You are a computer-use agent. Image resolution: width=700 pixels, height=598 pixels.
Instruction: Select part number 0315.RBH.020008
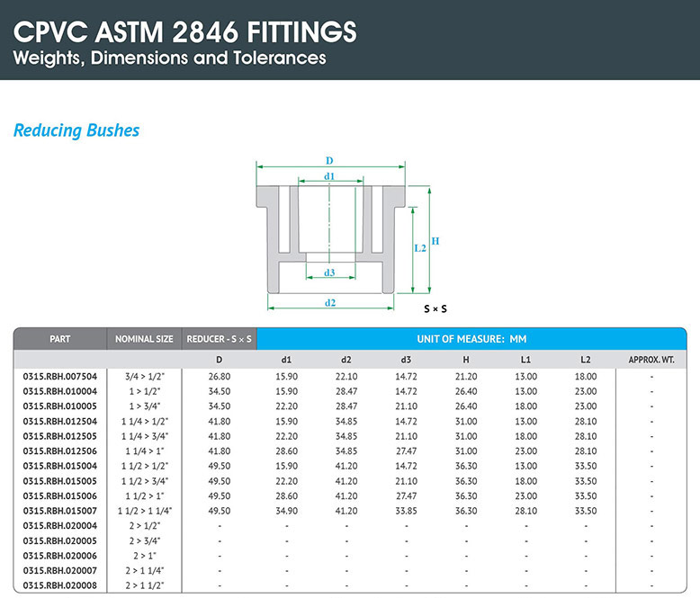point(60,584)
